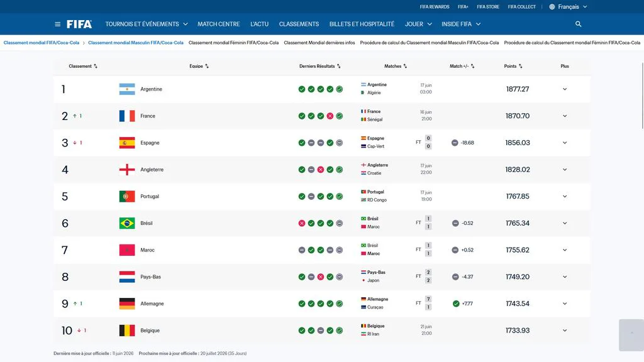The image size is (644, 362).
Task: Click the France flag icon
Action: coord(127,116)
